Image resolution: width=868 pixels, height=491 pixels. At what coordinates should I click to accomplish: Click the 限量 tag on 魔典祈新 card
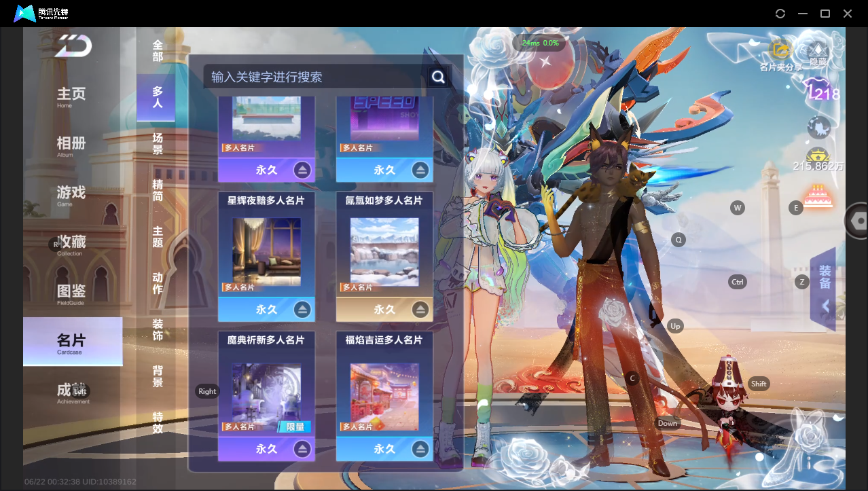(x=295, y=426)
